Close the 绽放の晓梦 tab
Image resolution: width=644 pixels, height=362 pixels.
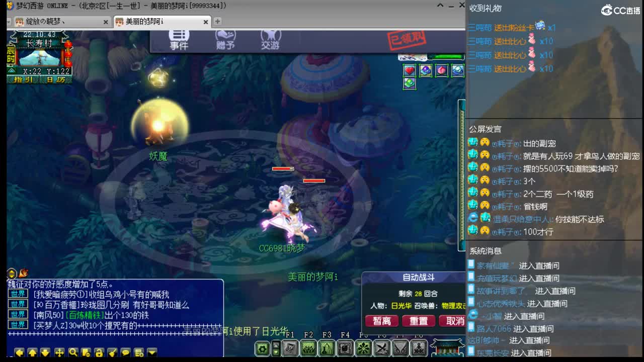point(106,22)
